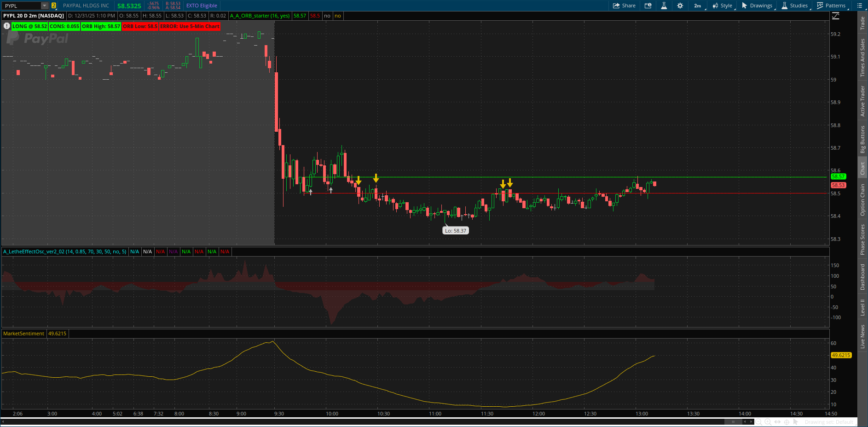Image resolution: width=868 pixels, height=427 pixels.
Task: Open the list menu icon at top right
Action: [x=859, y=6]
